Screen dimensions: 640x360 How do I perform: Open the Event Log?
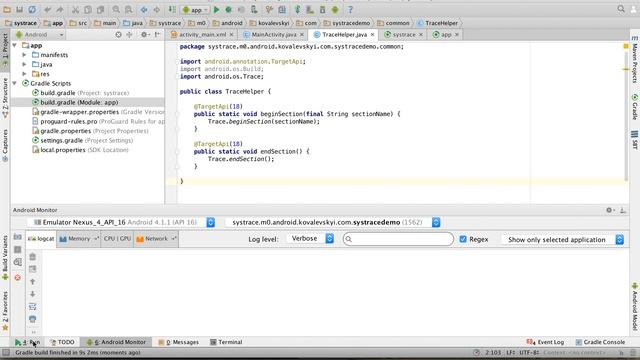click(x=545, y=342)
